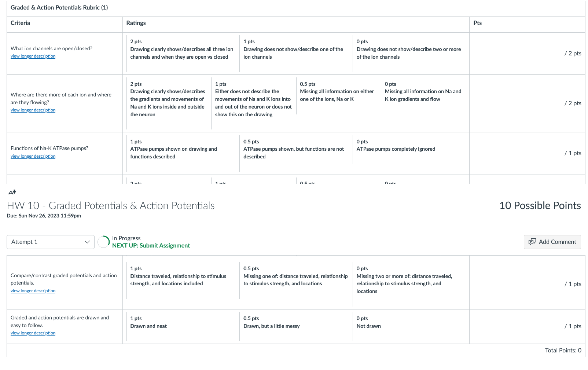The image size is (588, 370).
Task: View longer description for ion flow criterion
Action: (33, 110)
